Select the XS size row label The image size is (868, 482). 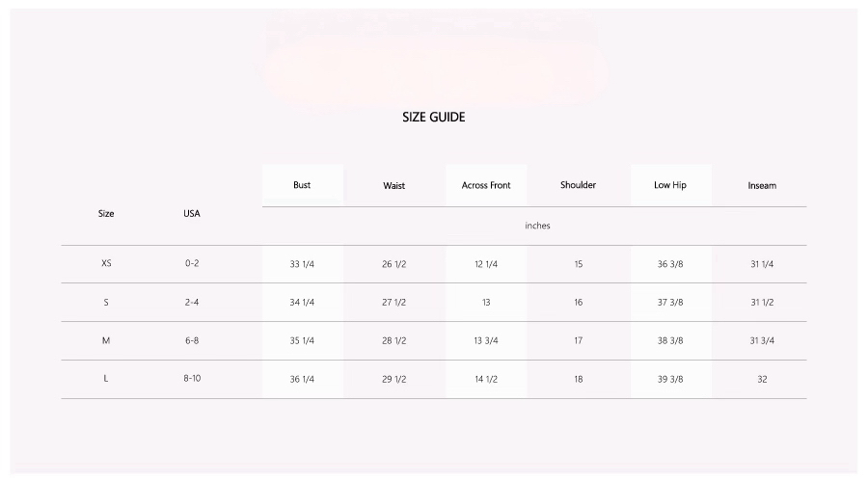(x=106, y=263)
